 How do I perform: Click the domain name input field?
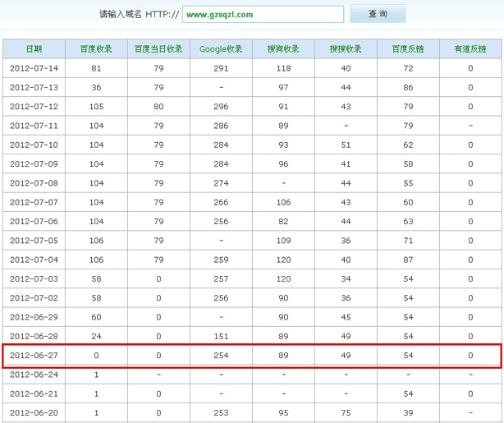click(x=262, y=15)
